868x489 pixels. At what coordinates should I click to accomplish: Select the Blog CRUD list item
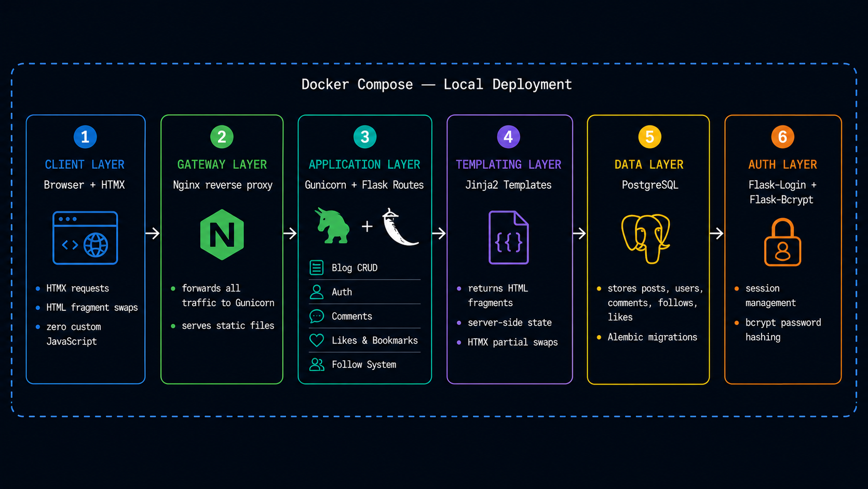coord(364,268)
